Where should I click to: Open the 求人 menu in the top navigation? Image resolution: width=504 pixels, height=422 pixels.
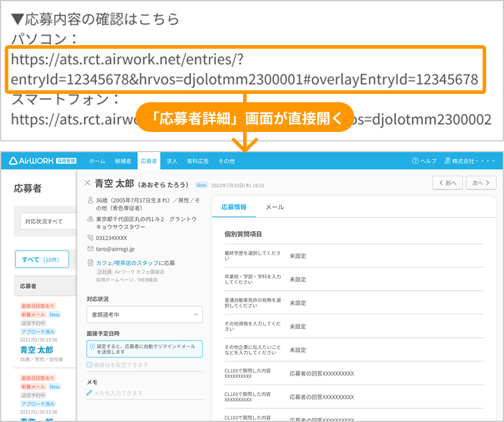(172, 161)
